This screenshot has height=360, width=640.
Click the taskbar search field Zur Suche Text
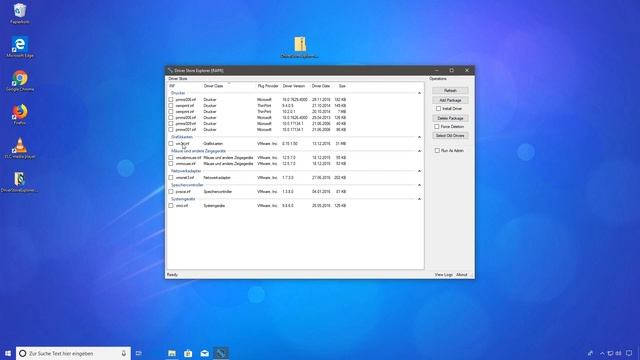73,353
